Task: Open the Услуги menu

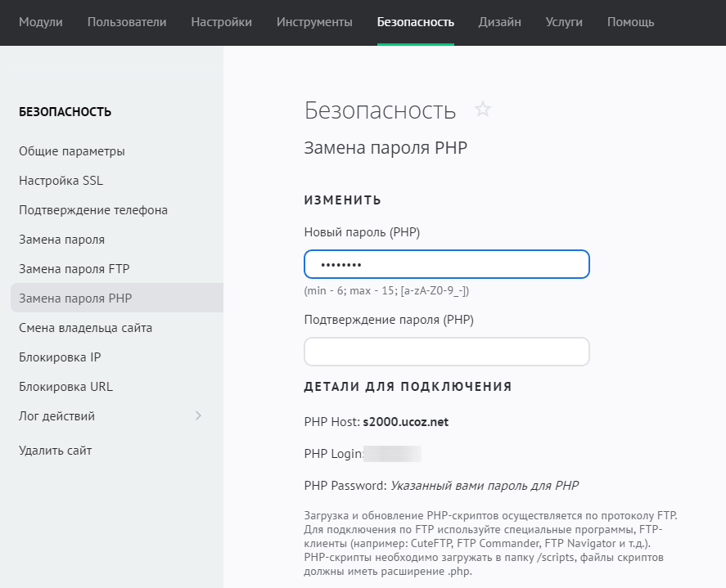Action: point(564,22)
